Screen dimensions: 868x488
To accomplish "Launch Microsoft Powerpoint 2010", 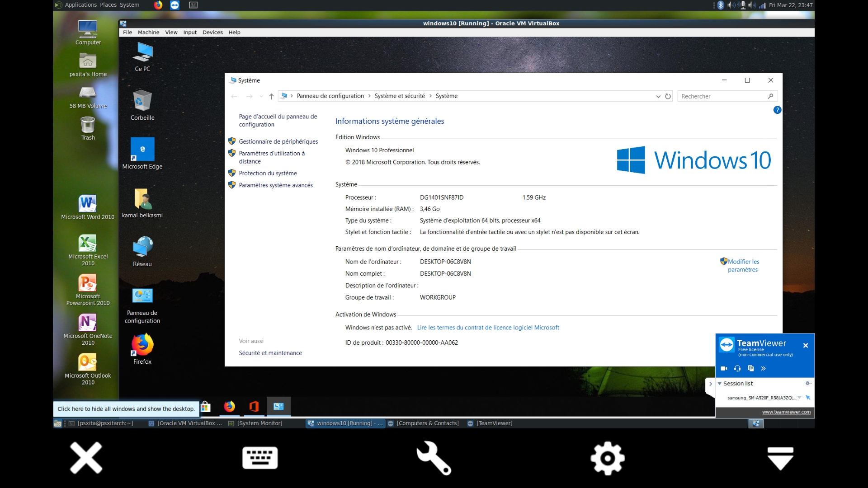I will 88,290.
